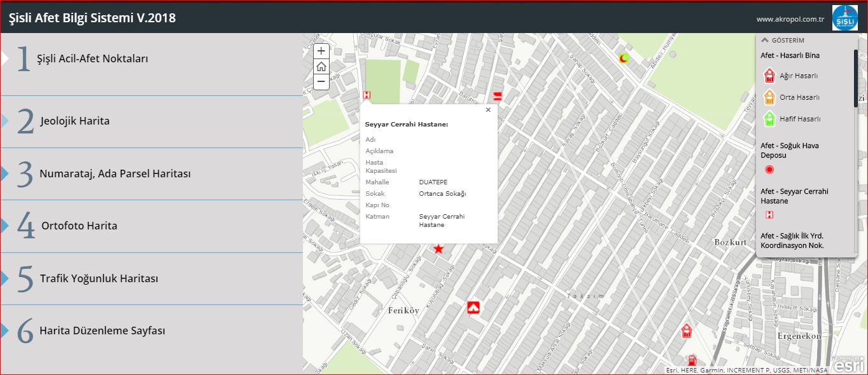Image resolution: width=868 pixels, height=375 pixels.
Task: Switch to Trafik Yoğunluk Haritası
Action: tap(99, 278)
